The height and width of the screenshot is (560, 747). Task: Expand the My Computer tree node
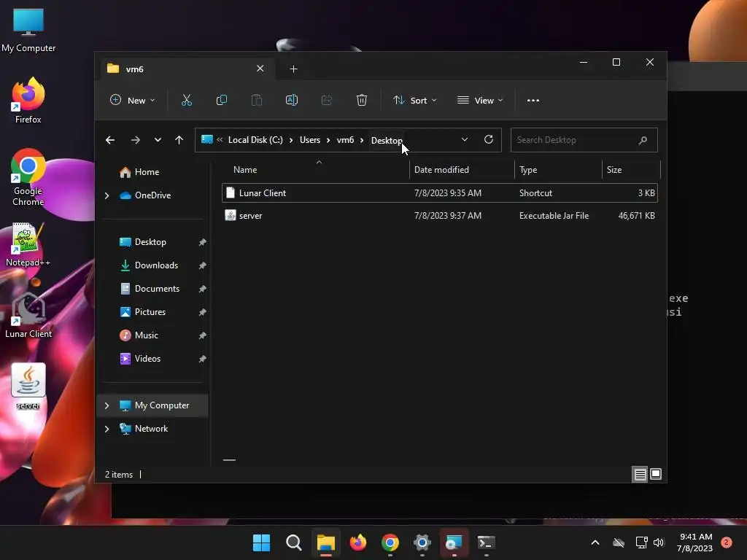107,405
